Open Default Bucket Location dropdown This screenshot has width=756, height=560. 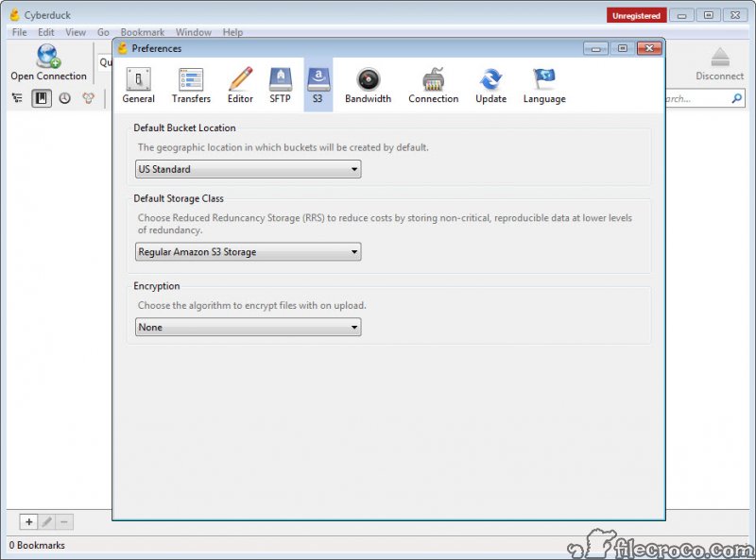248,169
